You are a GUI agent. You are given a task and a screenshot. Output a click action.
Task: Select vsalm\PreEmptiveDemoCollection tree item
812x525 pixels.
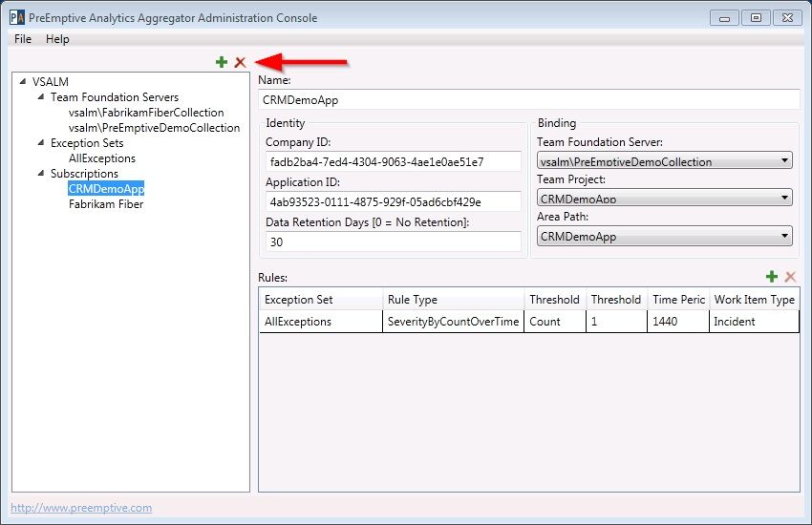pos(155,128)
